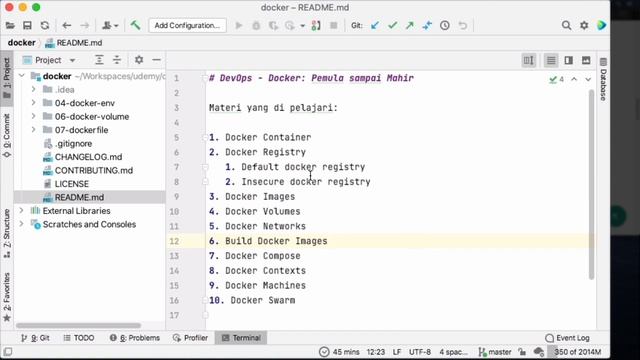Screen dimensions: 640x360
Task: Push commits with the green up-arrow
Action: (409, 25)
